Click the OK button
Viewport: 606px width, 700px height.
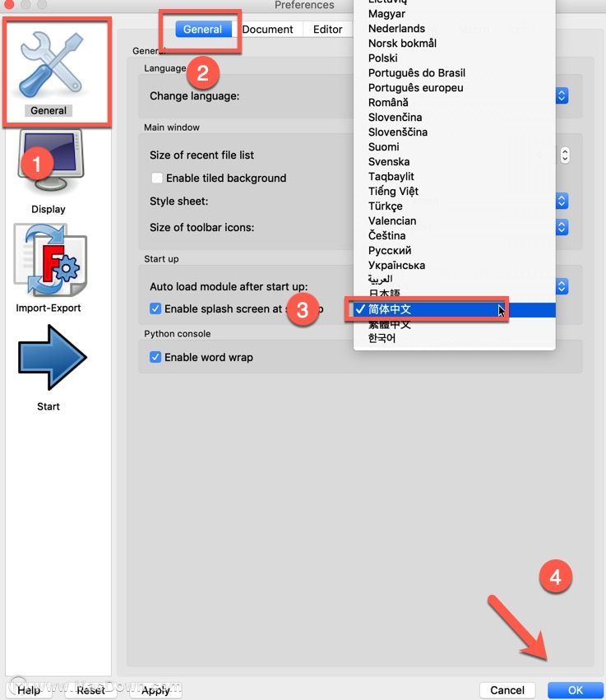click(575, 690)
